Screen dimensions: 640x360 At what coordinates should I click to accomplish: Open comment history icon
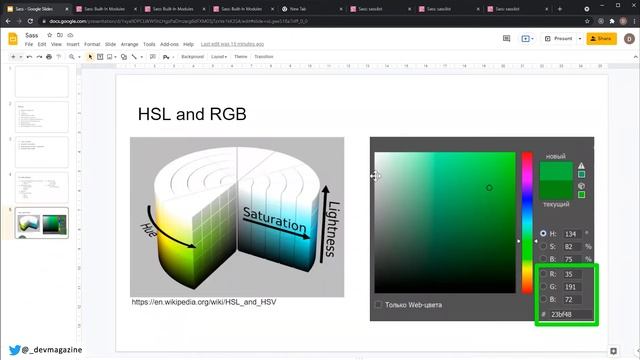pyautogui.click(x=507, y=38)
